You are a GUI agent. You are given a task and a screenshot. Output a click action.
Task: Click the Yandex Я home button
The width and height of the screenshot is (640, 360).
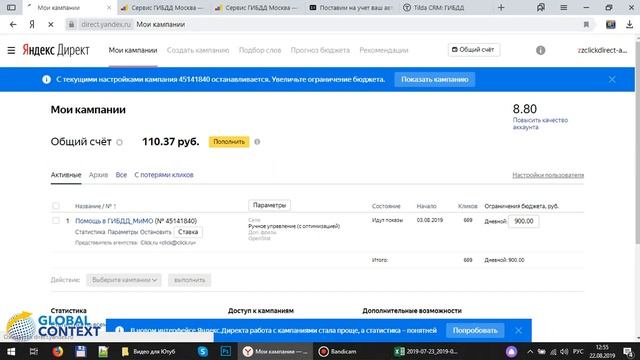coord(32,24)
